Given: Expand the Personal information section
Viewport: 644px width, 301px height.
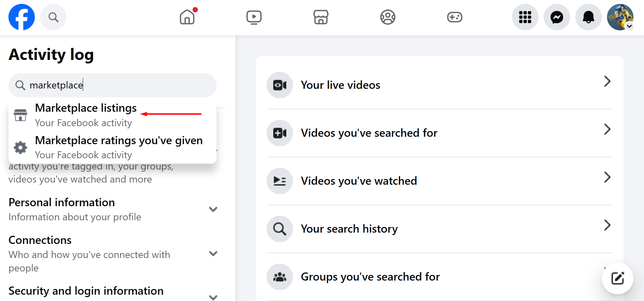Looking at the screenshot, I should click(x=213, y=209).
